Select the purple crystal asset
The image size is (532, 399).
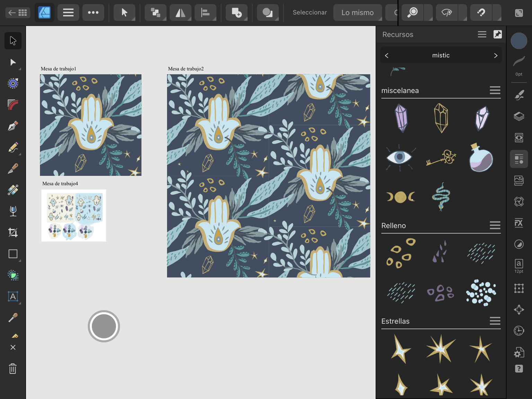point(401,118)
